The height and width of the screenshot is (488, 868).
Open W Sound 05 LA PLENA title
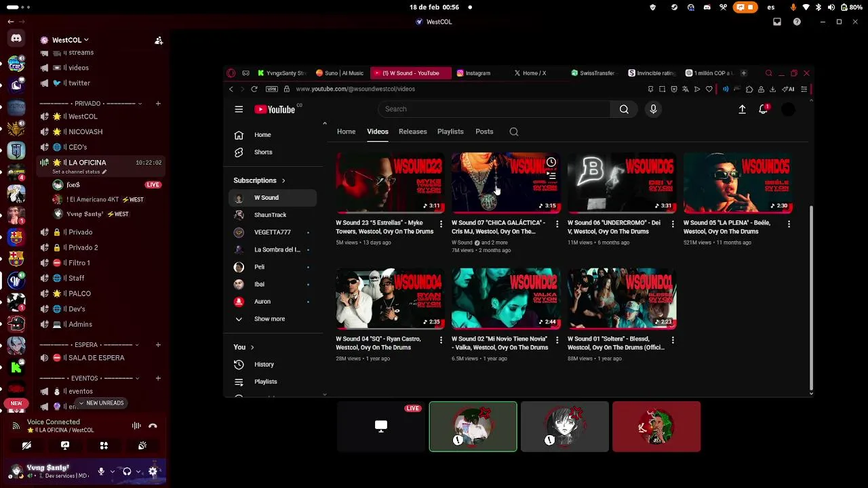coord(727,227)
